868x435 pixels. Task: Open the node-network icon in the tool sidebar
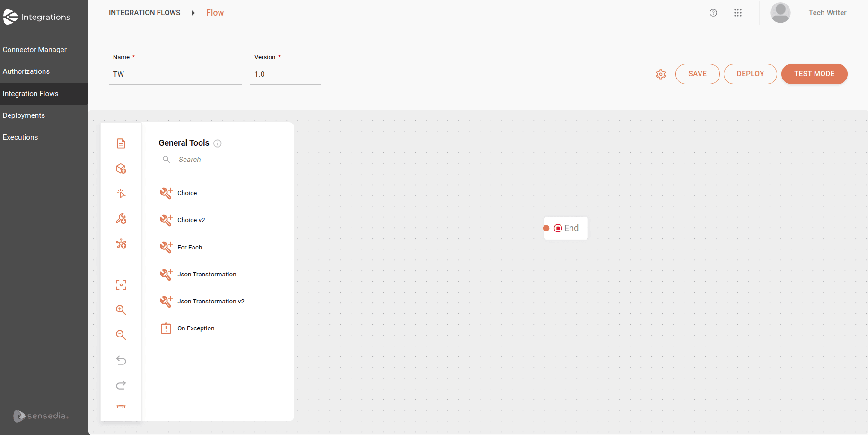coord(121,244)
